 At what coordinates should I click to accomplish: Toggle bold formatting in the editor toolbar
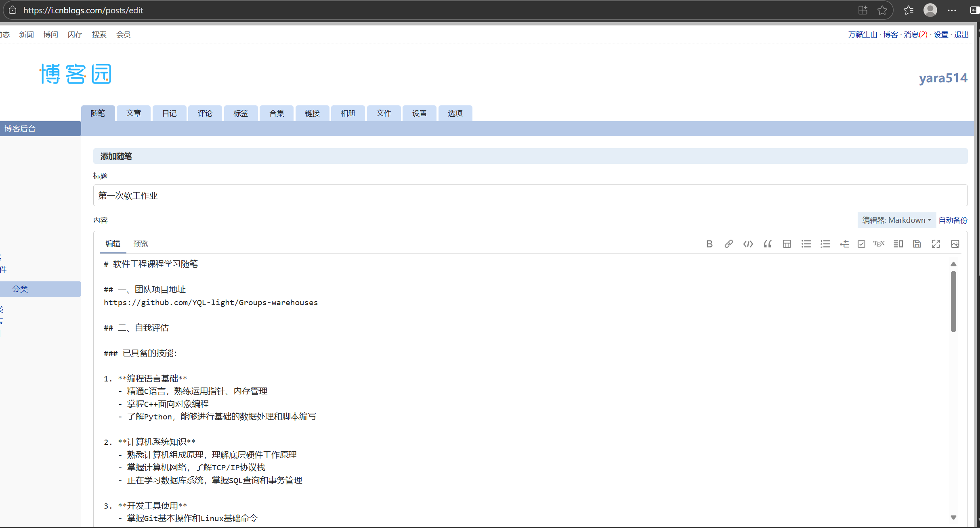(x=709, y=244)
